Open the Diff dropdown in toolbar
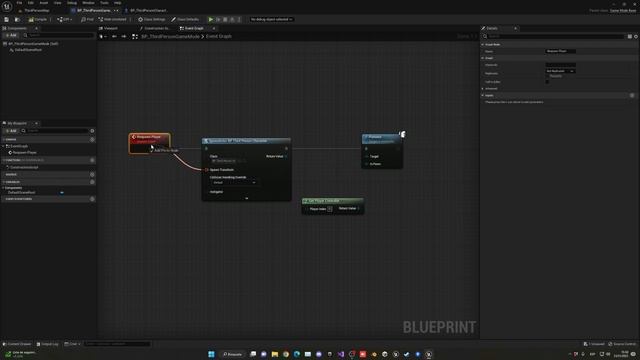This screenshot has width=640, height=360. (x=64, y=19)
